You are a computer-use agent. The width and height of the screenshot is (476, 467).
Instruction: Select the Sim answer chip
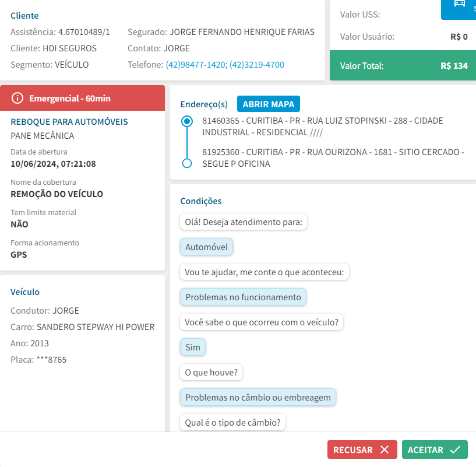coord(193,347)
